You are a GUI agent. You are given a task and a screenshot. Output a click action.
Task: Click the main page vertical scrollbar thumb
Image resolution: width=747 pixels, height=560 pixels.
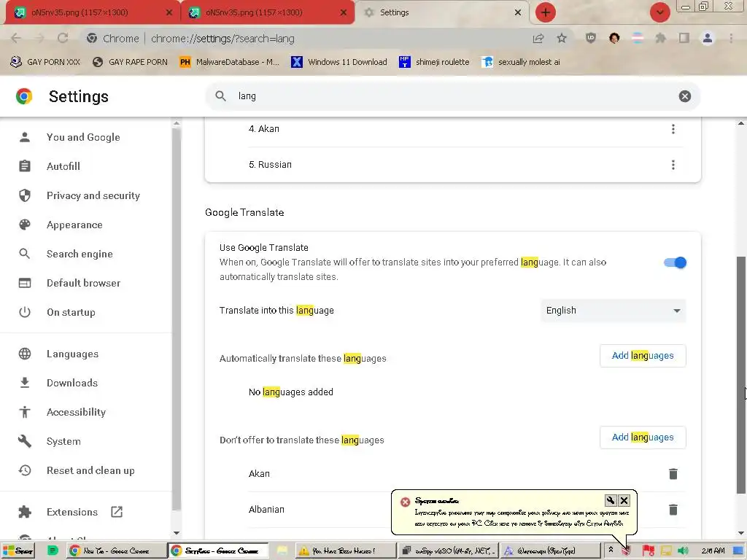741,374
